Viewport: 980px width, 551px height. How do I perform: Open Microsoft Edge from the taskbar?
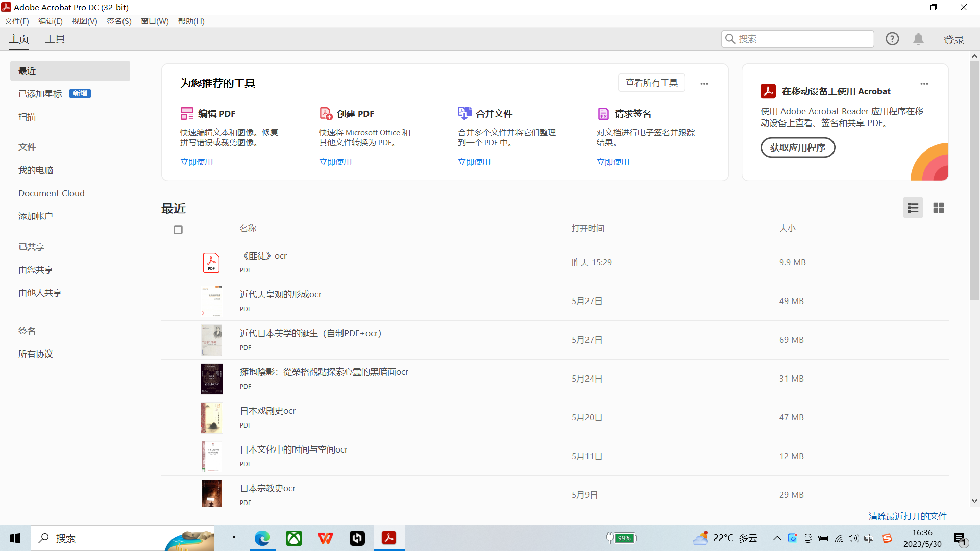point(262,538)
